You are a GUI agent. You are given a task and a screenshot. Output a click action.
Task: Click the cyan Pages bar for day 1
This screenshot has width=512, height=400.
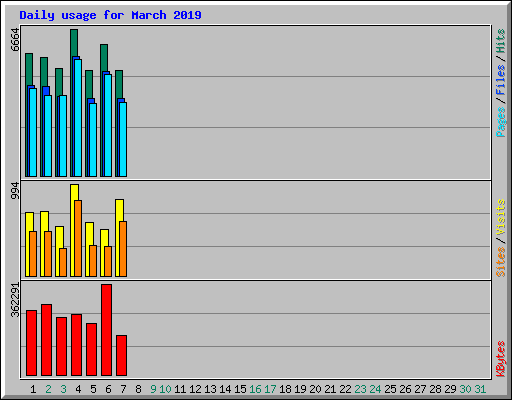[x=33, y=132]
